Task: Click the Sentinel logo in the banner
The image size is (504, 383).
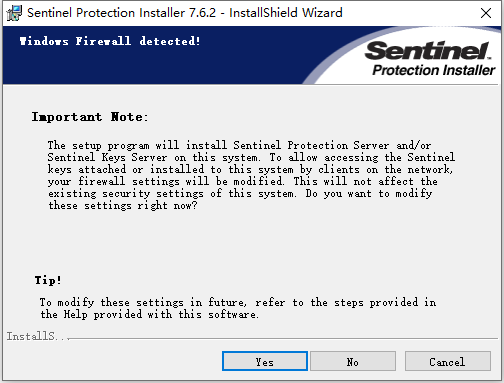Action: [x=428, y=50]
